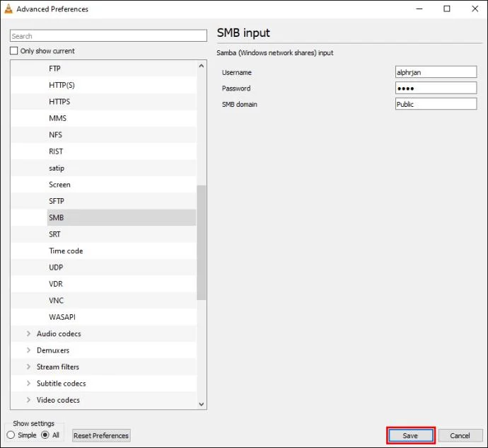Select the highlighted SMB tree entry
This screenshot has width=488, height=448.
pos(122,217)
